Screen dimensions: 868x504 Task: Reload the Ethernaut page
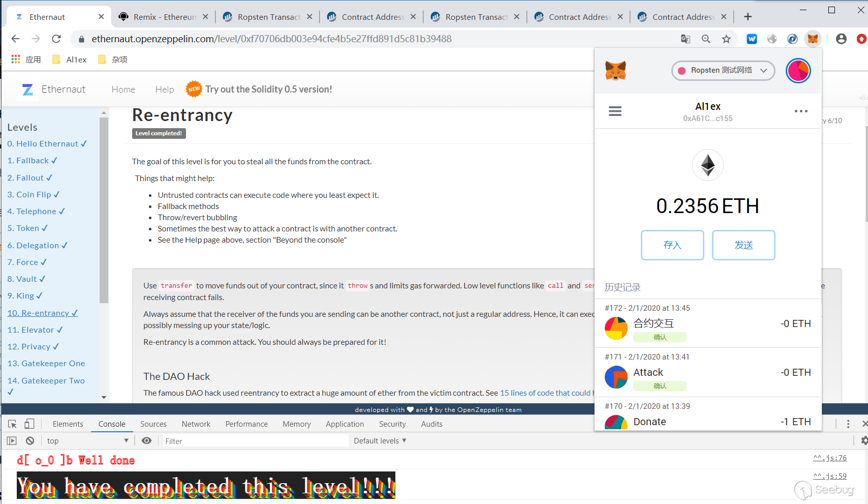click(56, 39)
